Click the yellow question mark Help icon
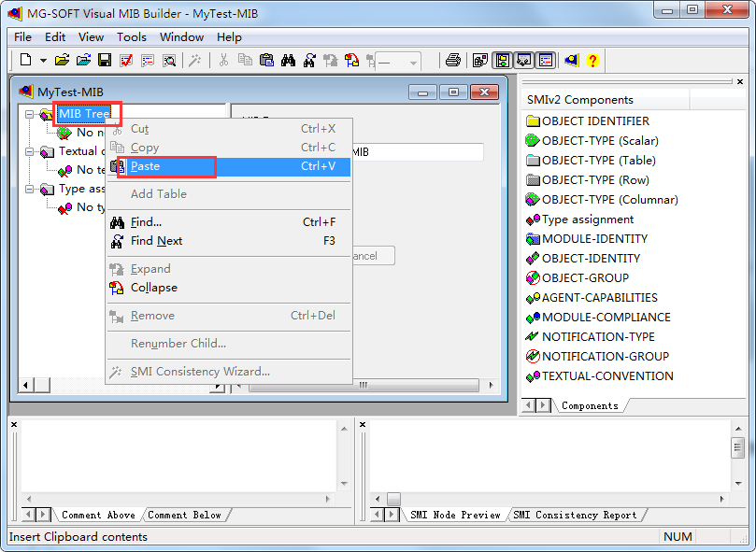The width and height of the screenshot is (756, 552). coord(592,61)
